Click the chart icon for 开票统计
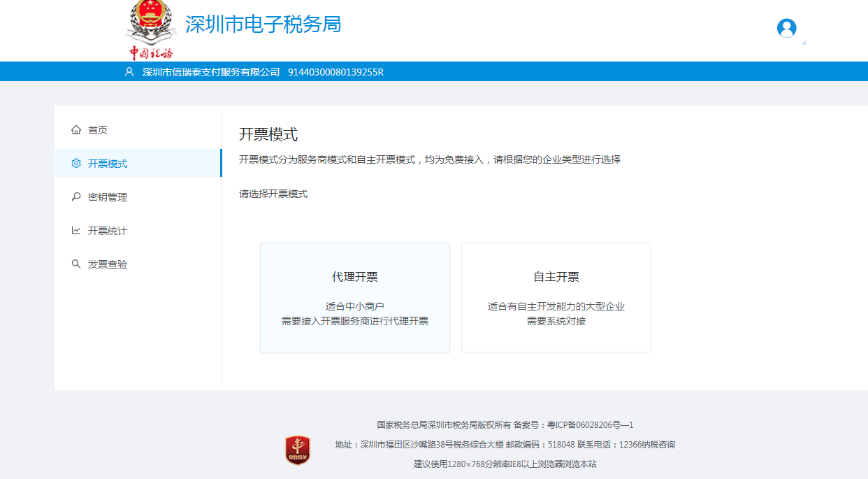 (x=76, y=231)
